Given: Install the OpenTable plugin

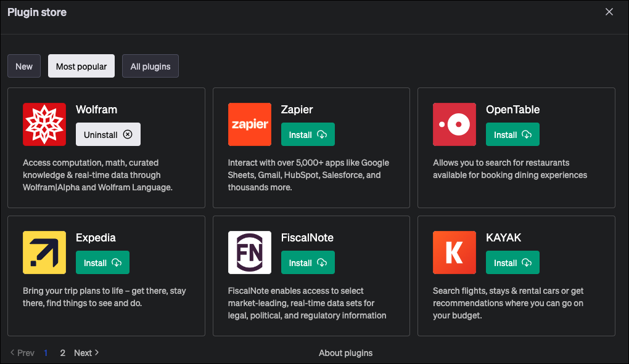Looking at the screenshot, I should coord(512,134).
